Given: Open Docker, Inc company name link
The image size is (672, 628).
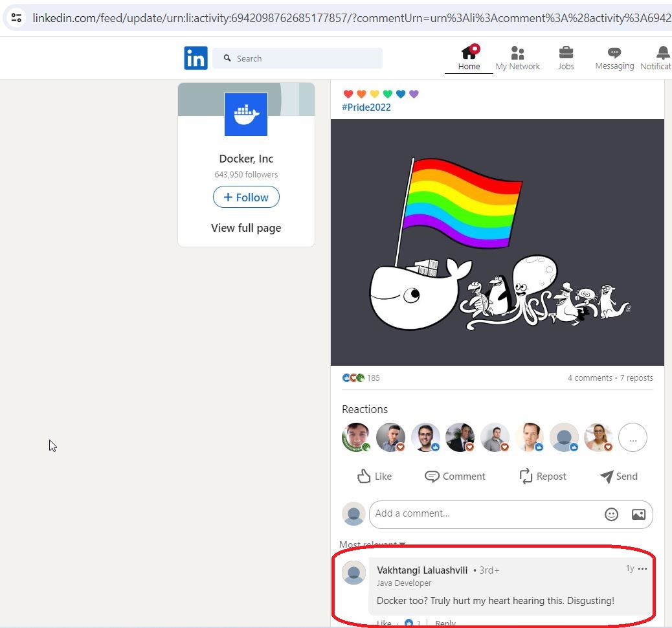Looking at the screenshot, I should [246, 159].
